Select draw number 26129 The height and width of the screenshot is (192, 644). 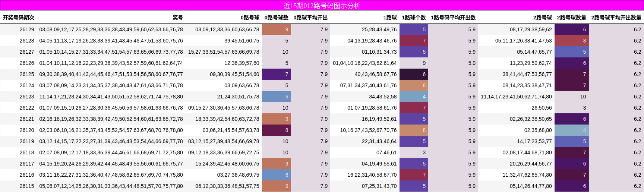click(x=27, y=29)
